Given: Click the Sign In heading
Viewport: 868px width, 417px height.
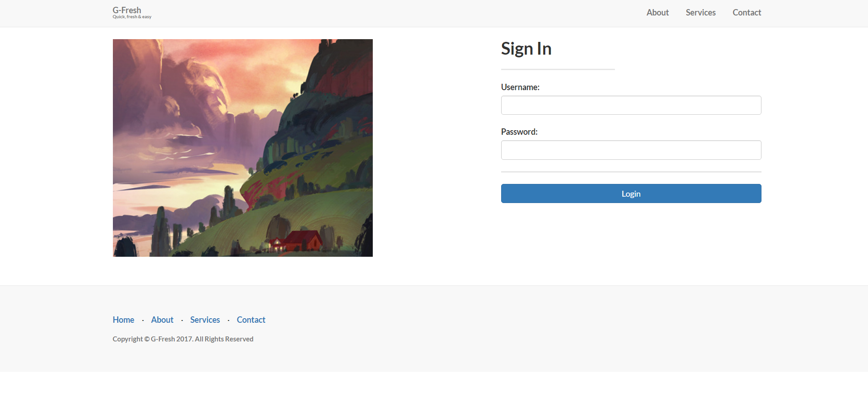Looking at the screenshot, I should pos(526,49).
